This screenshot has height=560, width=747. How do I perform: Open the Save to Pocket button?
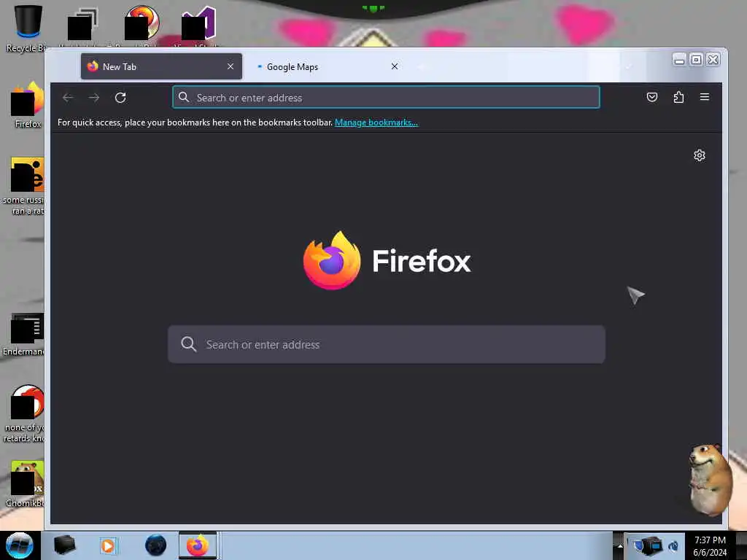[x=651, y=97]
